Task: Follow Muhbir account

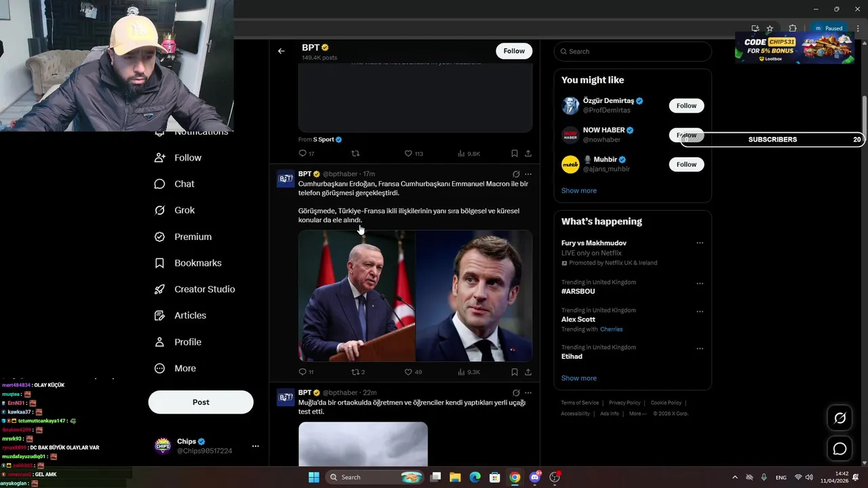Action: point(686,165)
